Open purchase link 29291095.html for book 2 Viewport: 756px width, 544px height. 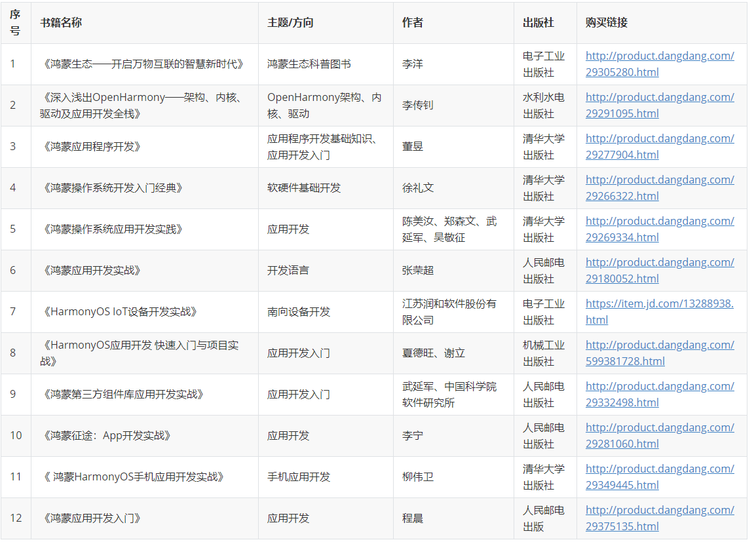pyautogui.click(x=660, y=106)
